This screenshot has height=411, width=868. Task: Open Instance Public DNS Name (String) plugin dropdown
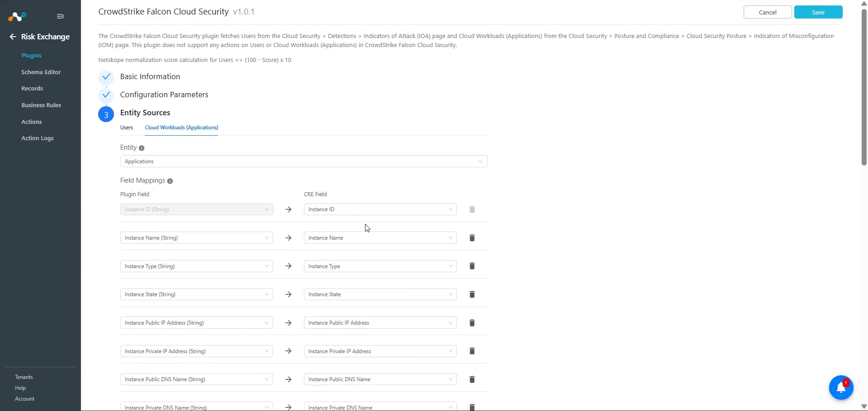[196, 379]
